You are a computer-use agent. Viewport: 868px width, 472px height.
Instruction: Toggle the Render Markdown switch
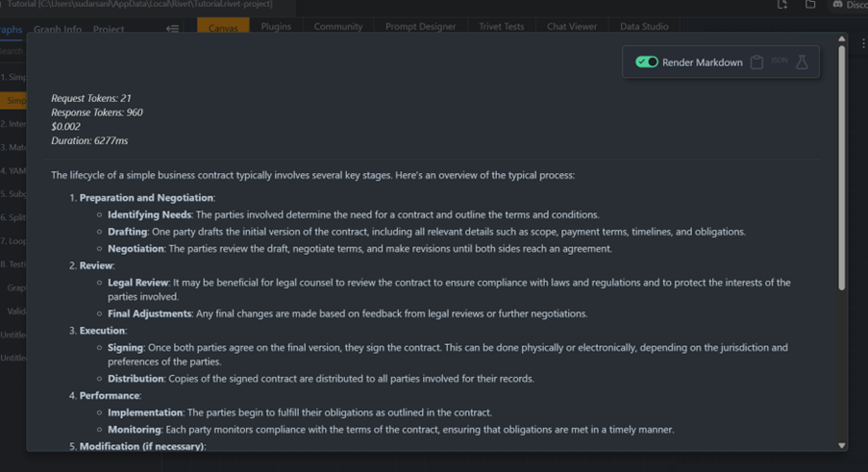647,62
